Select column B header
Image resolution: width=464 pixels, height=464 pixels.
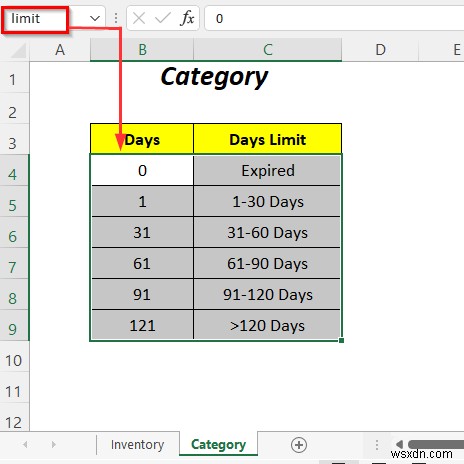click(x=142, y=50)
